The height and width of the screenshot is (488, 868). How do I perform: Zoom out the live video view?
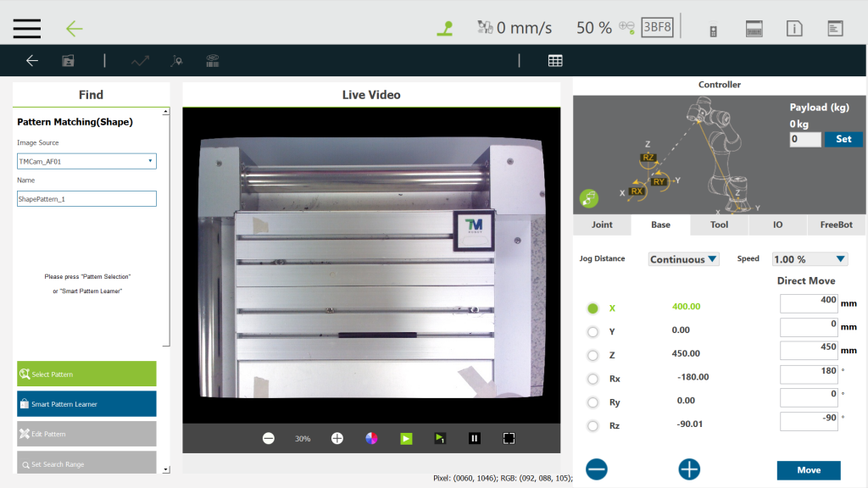click(x=269, y=438)
